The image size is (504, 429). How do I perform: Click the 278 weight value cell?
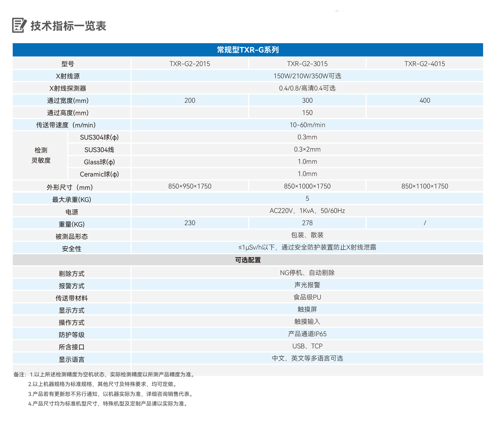tap(307, 223)
